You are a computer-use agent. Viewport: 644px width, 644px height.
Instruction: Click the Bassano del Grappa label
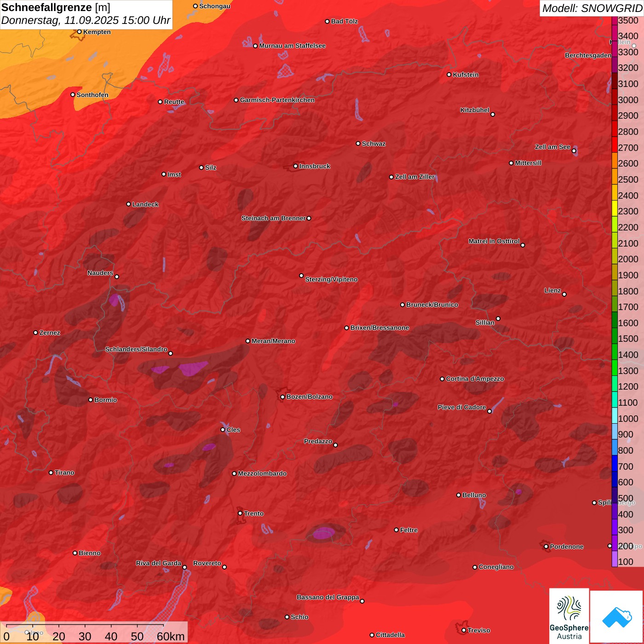point(328,597)
